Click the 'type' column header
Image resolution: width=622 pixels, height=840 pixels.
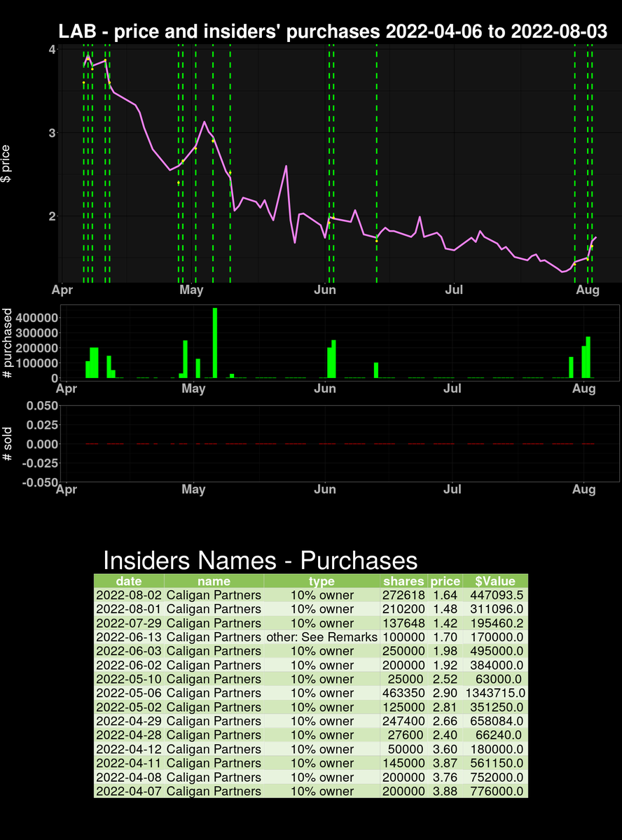[322, 581]
